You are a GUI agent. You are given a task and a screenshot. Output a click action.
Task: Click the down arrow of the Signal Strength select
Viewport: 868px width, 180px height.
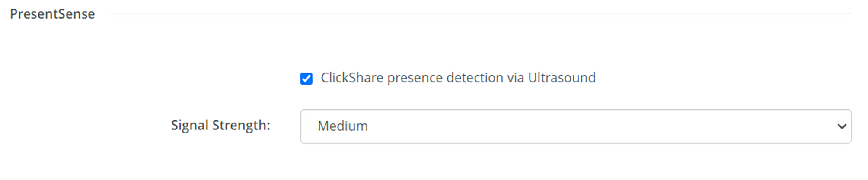842,126
